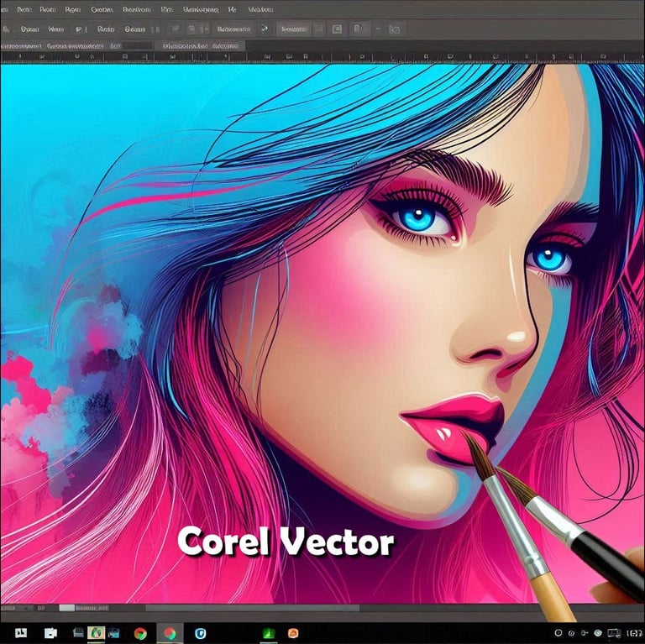Click the monitor icon in the system tray

(x=614, y=633)
